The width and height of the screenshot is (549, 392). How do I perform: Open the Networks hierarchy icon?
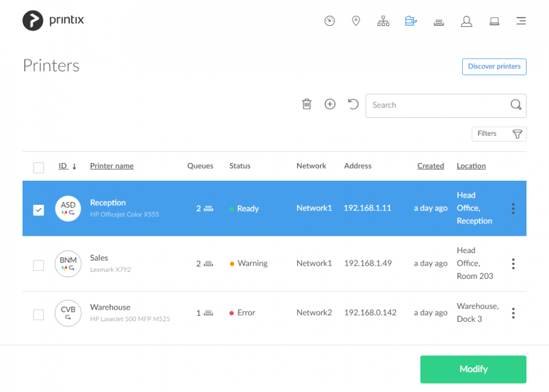coord(383,20)
